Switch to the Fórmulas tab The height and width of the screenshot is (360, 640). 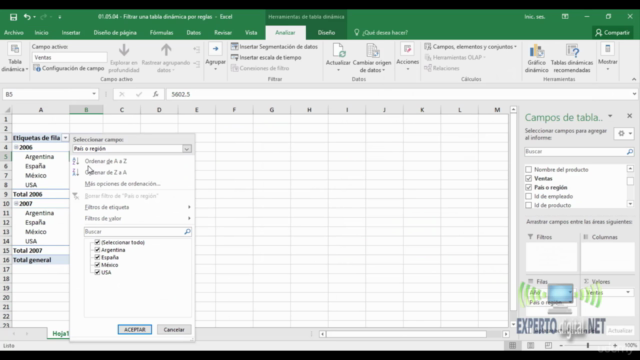coord(161,33)
